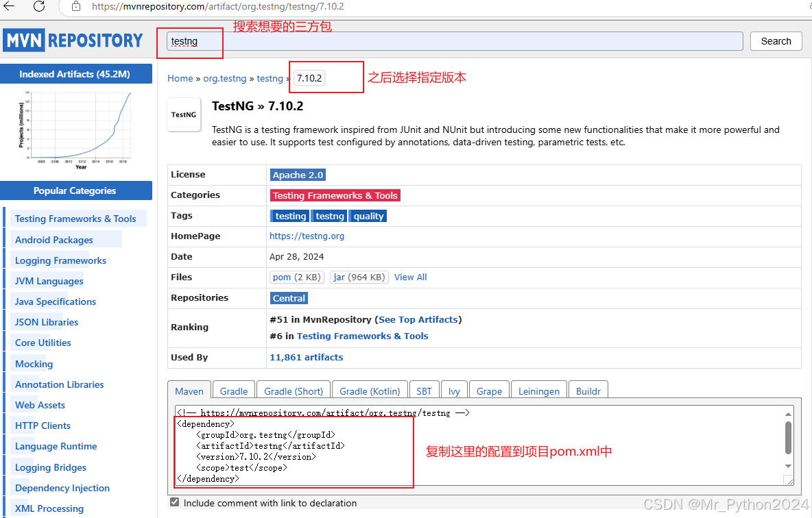Download the jar (964 KB) file
Image resolution: width=812 pixels, height=518 pixels.
tap(359, 277)
